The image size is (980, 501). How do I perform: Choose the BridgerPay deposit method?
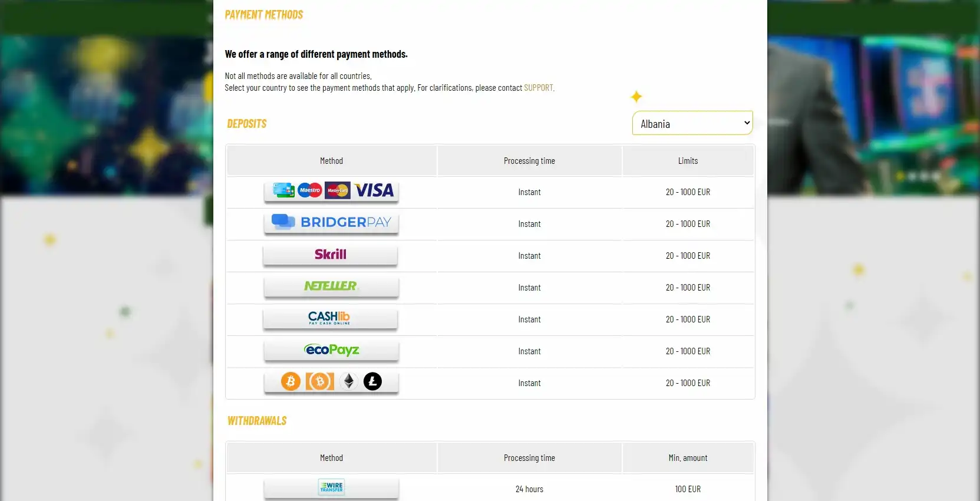tap(331, 222)
